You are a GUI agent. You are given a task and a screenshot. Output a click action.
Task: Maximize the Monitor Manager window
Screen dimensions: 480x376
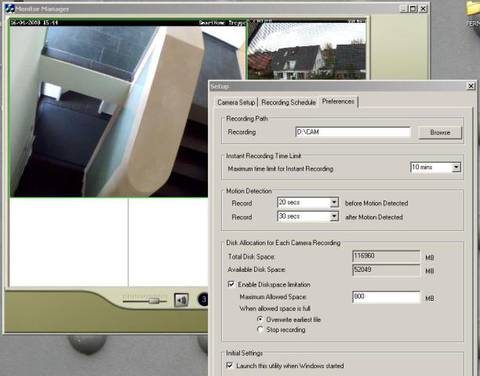click(413, 9)
